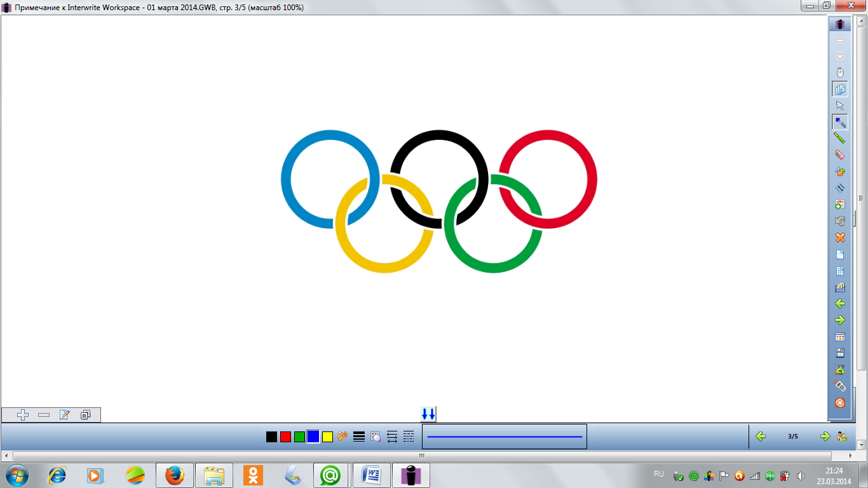Create a blank page
This screenshot has width=868, height=488.
(840, 254)
